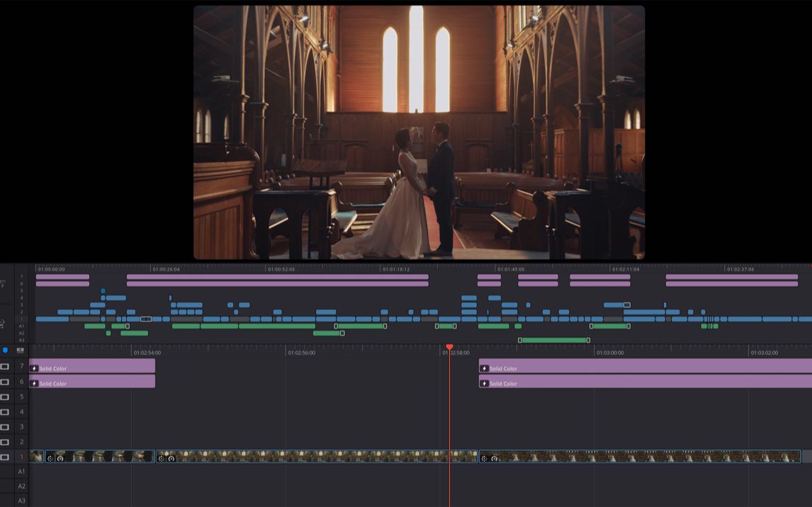Click the speed icon on the second video clip
This screenshot has height=507, width=812.
(x=60, y=458)
